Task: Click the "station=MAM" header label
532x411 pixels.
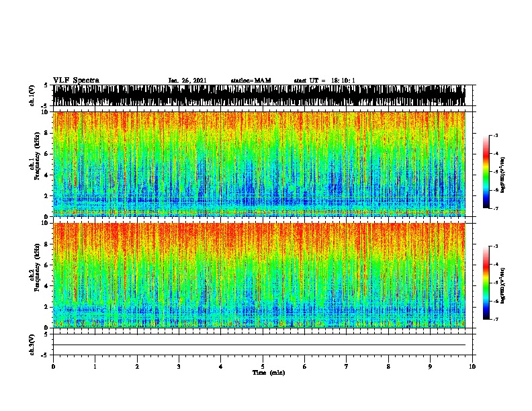Action: [251, 81]
